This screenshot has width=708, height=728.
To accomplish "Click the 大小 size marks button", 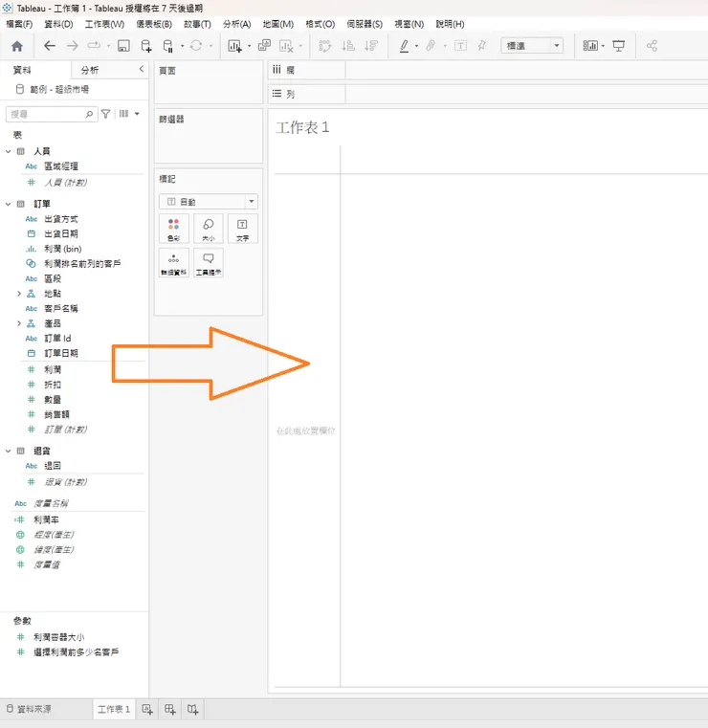I will [208, 229].
